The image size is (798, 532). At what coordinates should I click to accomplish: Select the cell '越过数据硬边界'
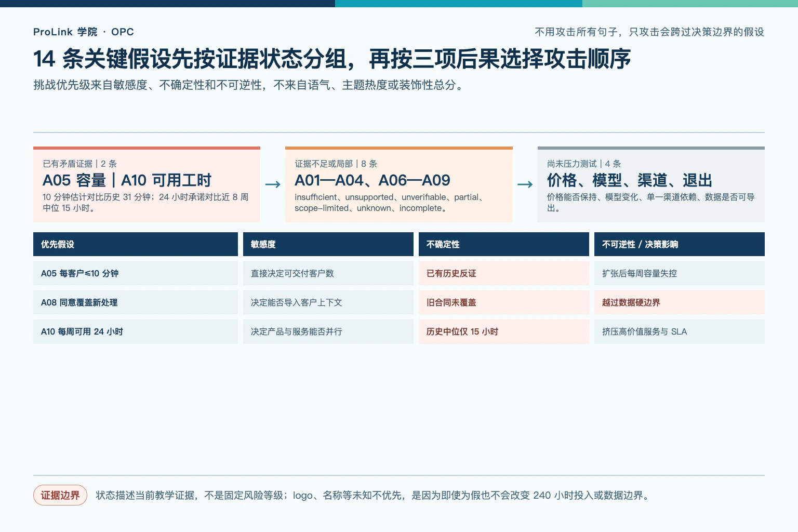tap(680, 302)
